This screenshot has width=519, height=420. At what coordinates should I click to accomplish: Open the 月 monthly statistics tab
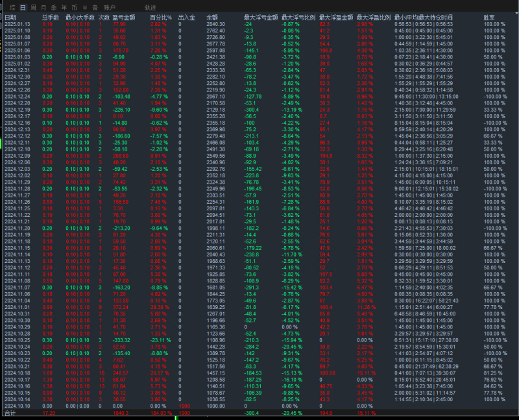44,6
